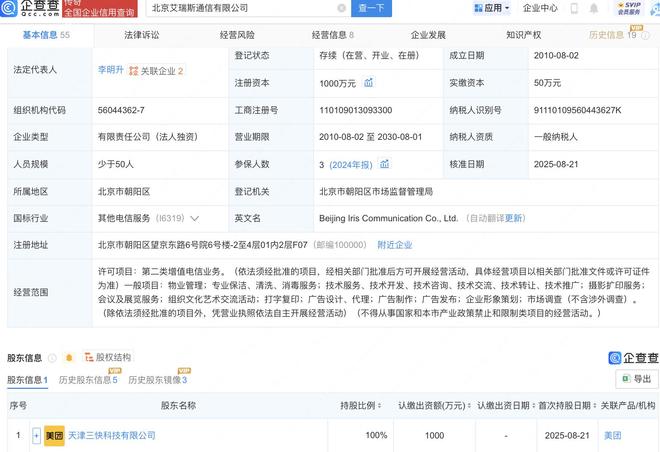Switch to 经营信息 tab
This screenshot has height=452, width=660.
click(333, 35)
